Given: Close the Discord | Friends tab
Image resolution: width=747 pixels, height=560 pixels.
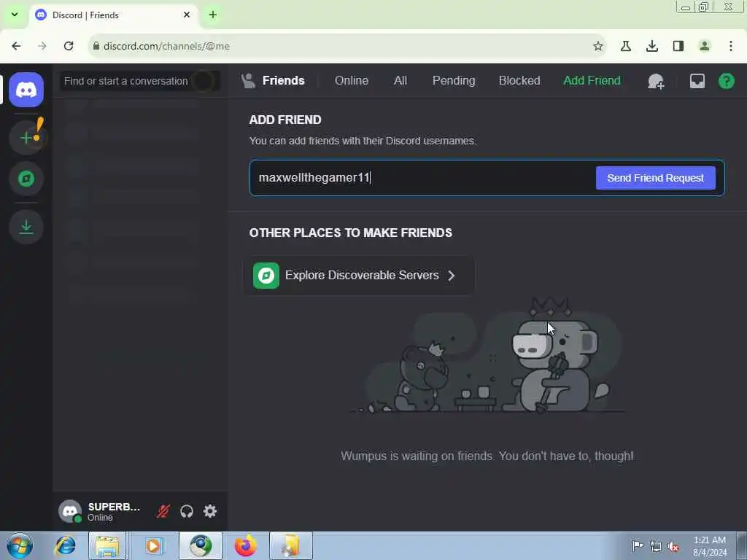Looking at the screenshot, I should click(187, 15).
